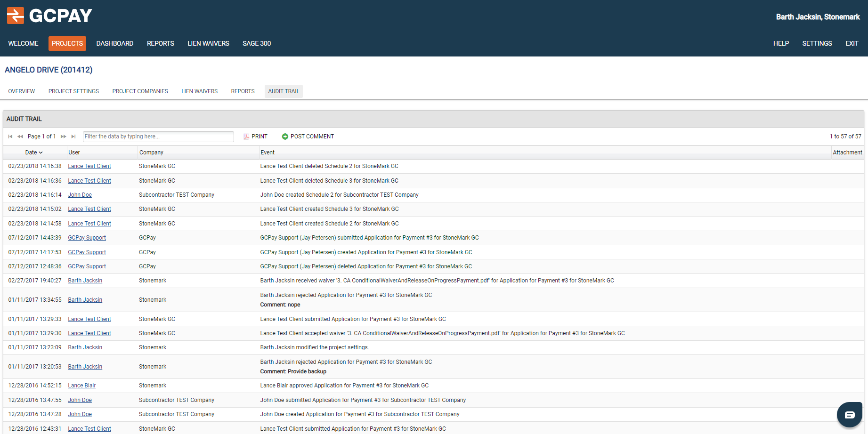Click the green Post Comment icon

coord(285,137)
